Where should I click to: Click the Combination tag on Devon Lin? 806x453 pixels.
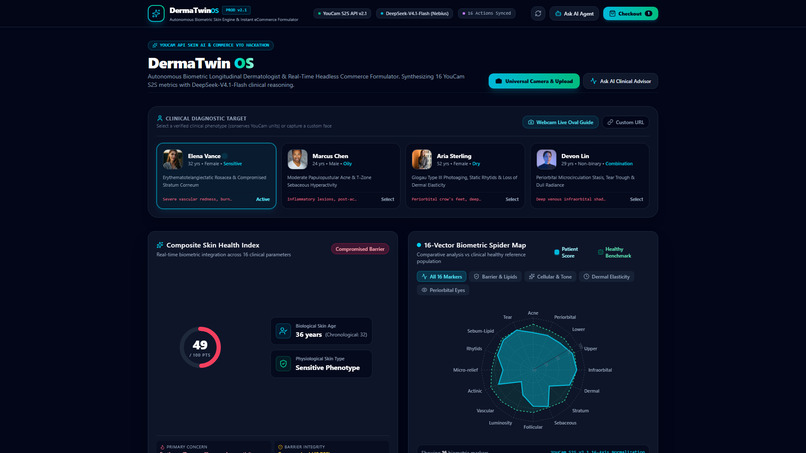click(x=619, y=164)
